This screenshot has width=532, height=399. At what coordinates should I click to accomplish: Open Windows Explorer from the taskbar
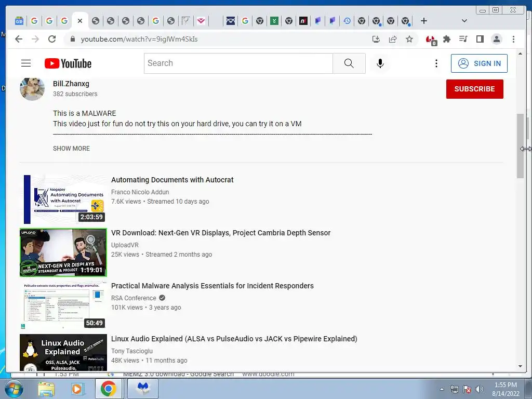pos(46,389)
